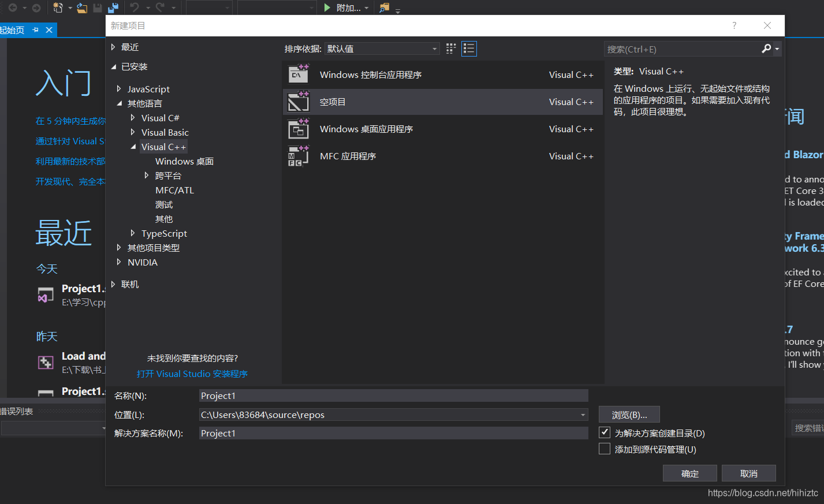
Task: Open the New Project icon dropdown arrow
Action: click(70, 8)
